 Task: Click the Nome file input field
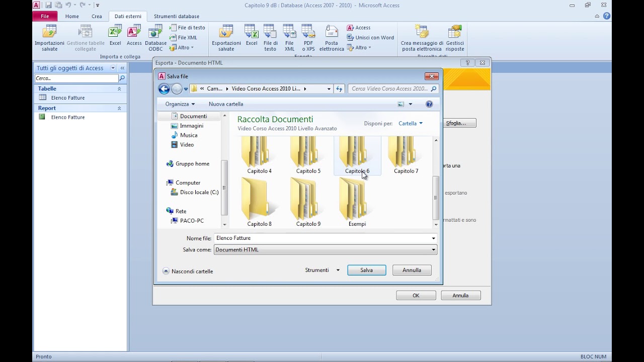tap(322, 238)
